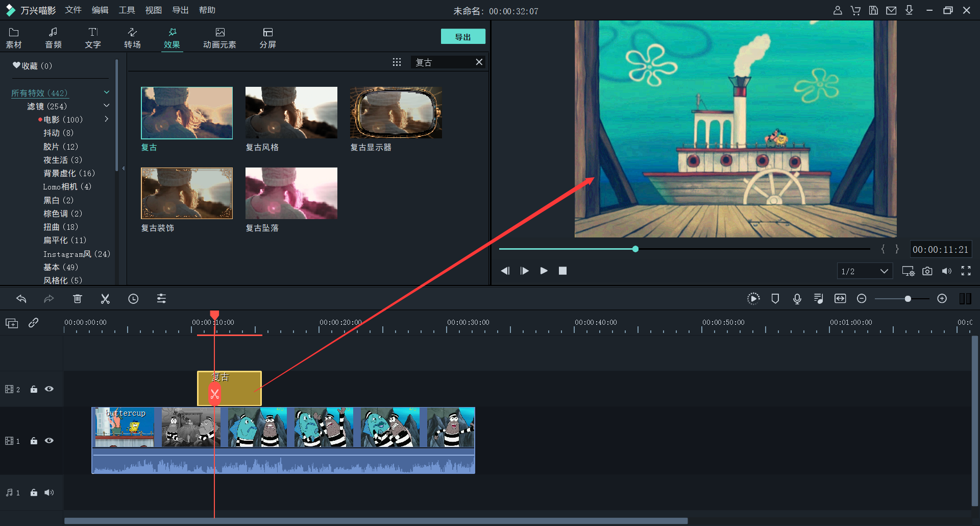Stop the preview playback
Viewport: 980px width, 526px height.
pos(562,271)
